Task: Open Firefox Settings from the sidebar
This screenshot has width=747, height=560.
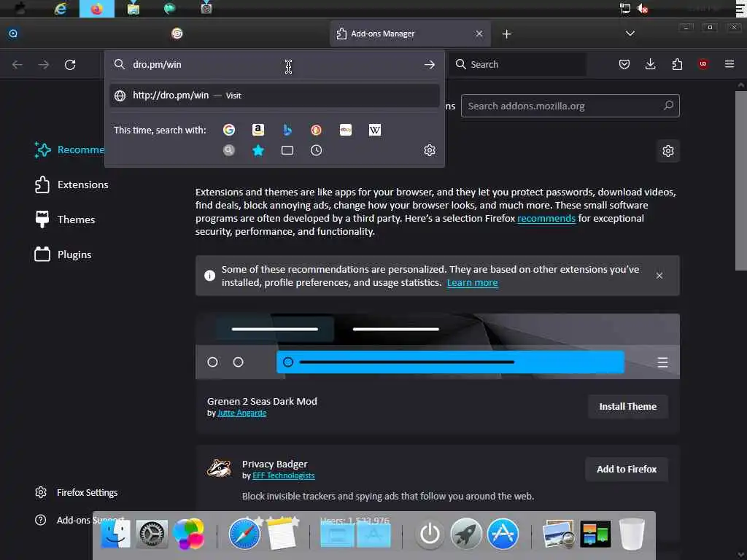Action: pyautogui.click(x=76, y=492)
